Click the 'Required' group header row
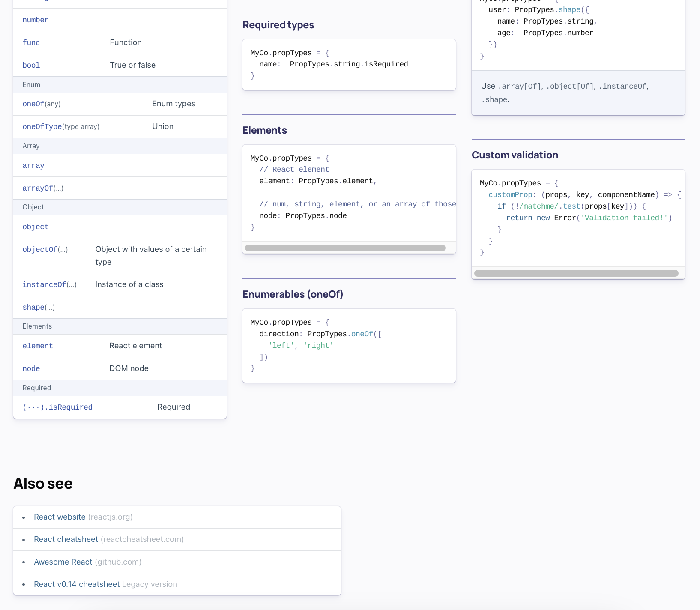Viewport: 700px width, 610px height. coord(120,388)
